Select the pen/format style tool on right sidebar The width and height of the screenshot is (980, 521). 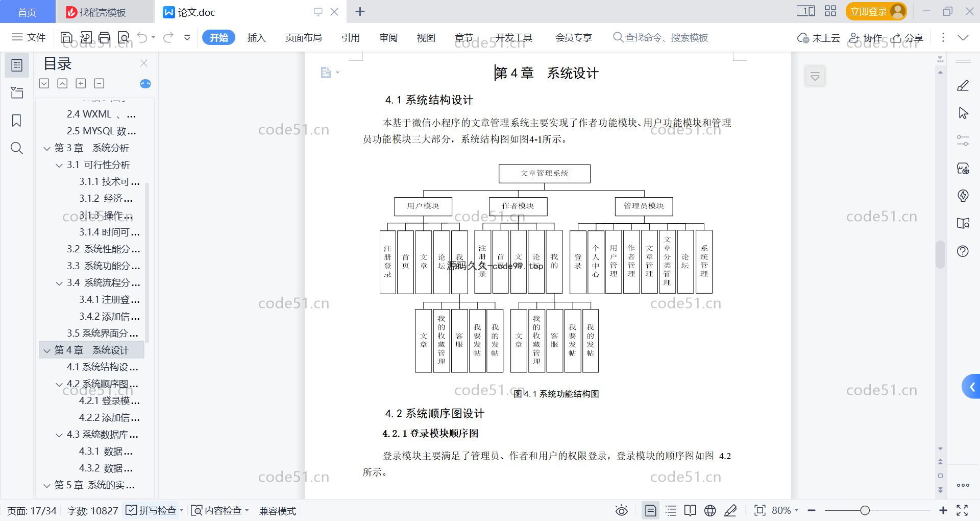click(963, 86)
